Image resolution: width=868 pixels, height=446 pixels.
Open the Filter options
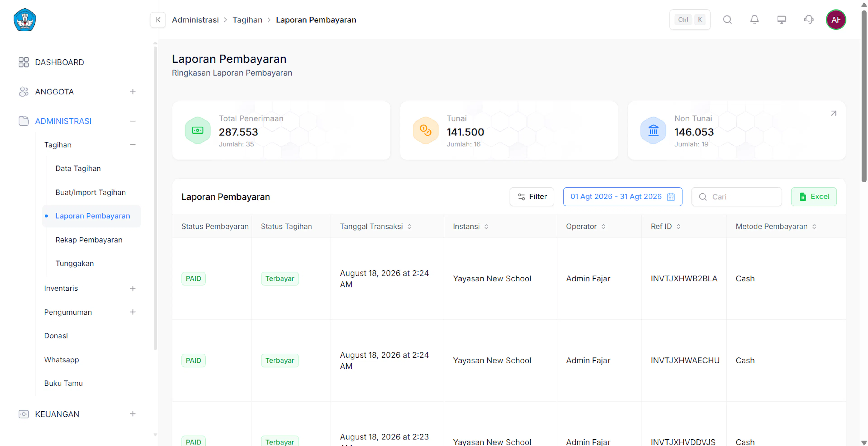tap(532, 197)
